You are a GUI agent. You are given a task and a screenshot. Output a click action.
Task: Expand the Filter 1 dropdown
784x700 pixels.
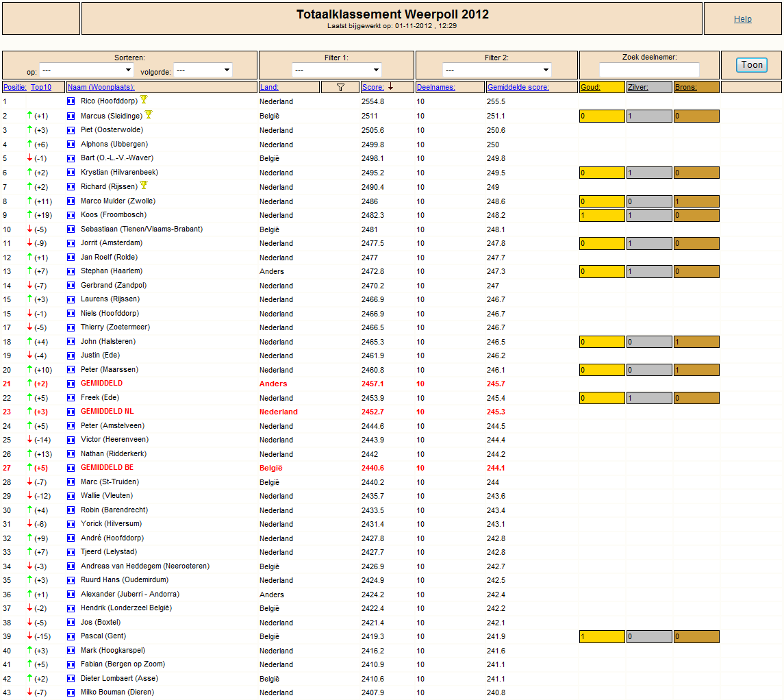pyautogui.click(x=336, y=70)
